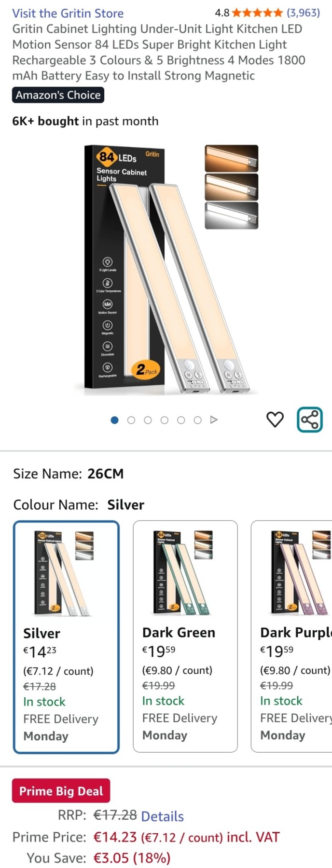This screenshot has width=332, height=868.
Task: Pick the Dark Purple colour variant
Action: (291, 636)
